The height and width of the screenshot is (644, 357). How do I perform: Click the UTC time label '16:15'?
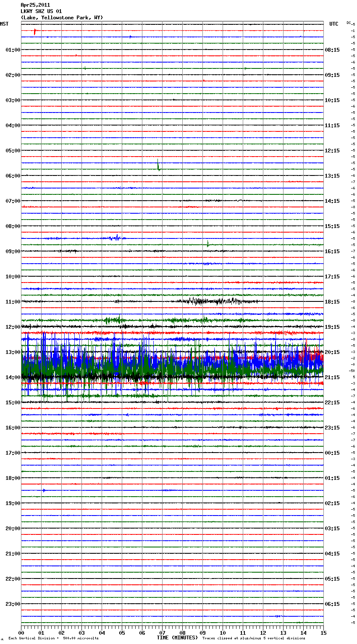point(332,251)
